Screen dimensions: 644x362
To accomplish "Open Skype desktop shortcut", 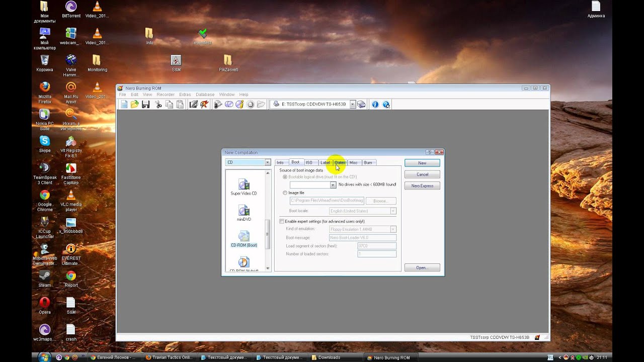I will tap(45, 144).
